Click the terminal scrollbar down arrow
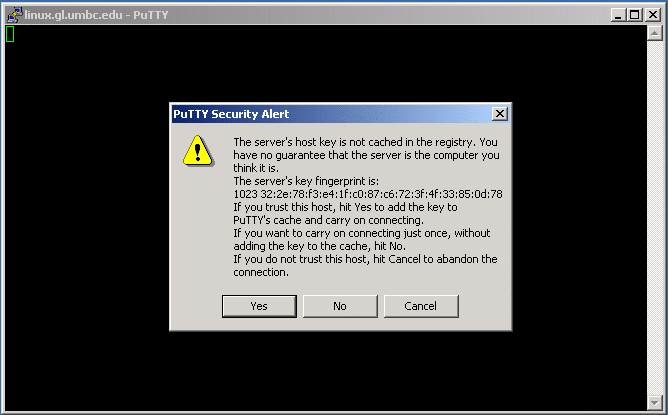 click(x=654, y=402)
